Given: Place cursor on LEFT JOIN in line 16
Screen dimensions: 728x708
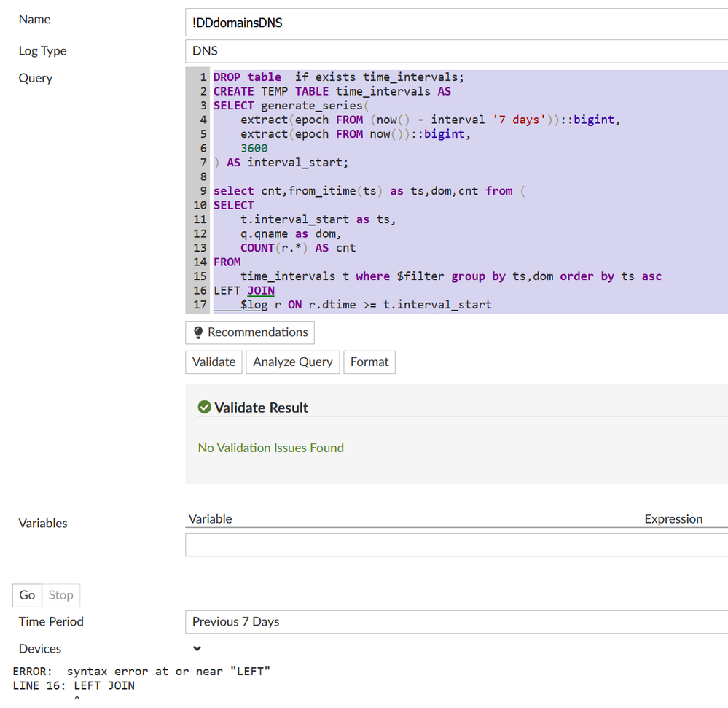Looking at the screenshot, I should click(x=244, y=290).
